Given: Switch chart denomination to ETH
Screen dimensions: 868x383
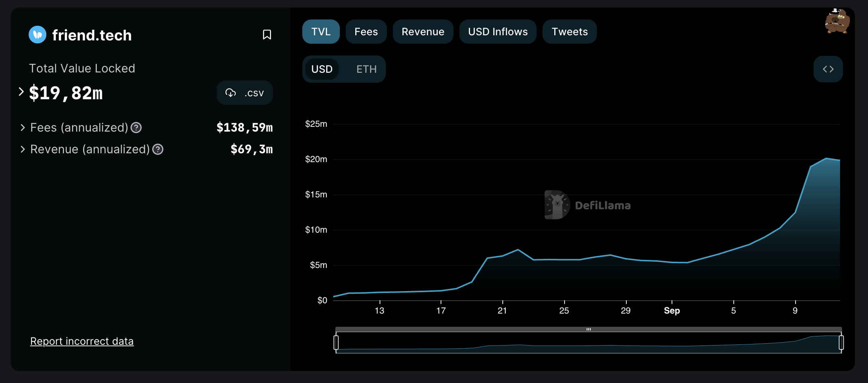Looking at the screenshot, I should tap(366, 69).
